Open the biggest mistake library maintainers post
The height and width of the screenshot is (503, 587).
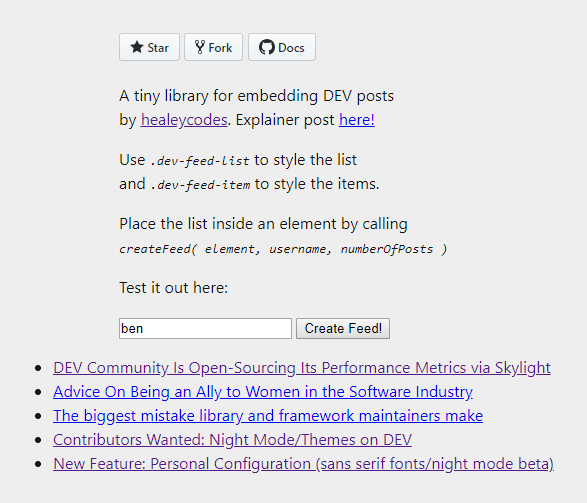[268, 416]
